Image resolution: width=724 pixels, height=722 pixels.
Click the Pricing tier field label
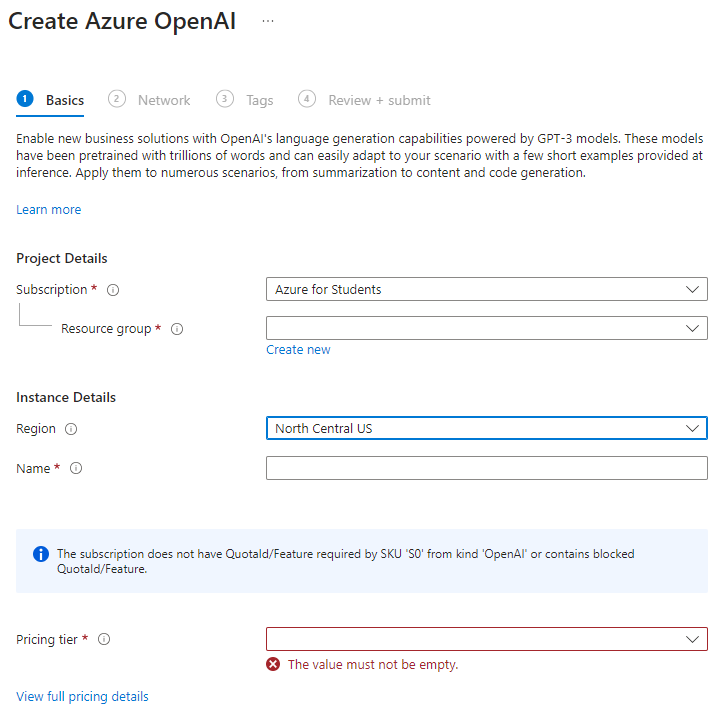click(47, 640)
